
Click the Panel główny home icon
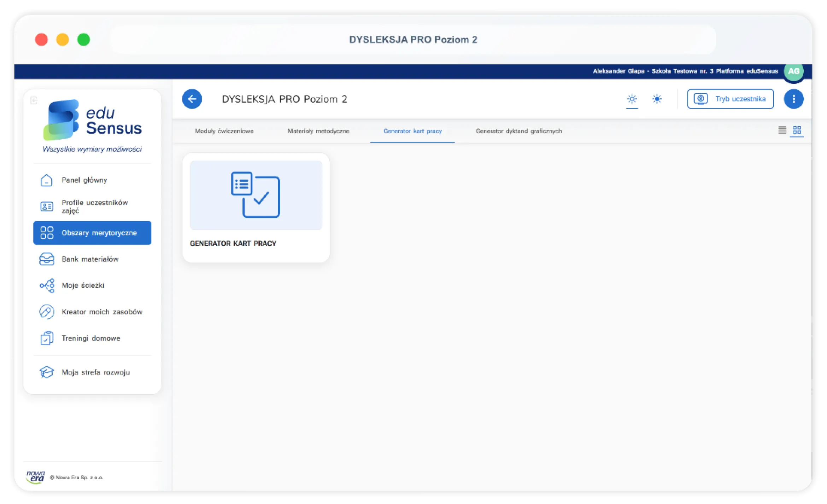pyautogui.click(x=46, y=180)
